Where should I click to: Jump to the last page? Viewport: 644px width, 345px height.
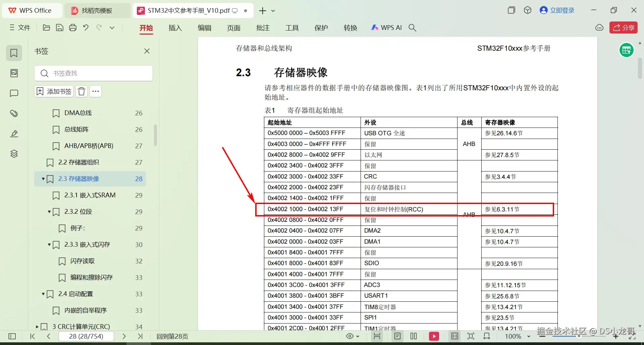point(140,336)
